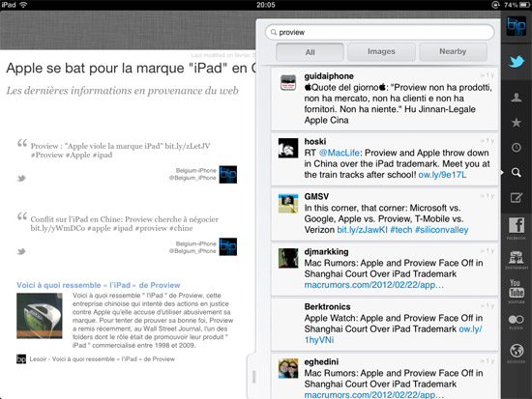The image size is (532, 399).
Task: Grab the search panel's pull handle
Action: (253, 377)
